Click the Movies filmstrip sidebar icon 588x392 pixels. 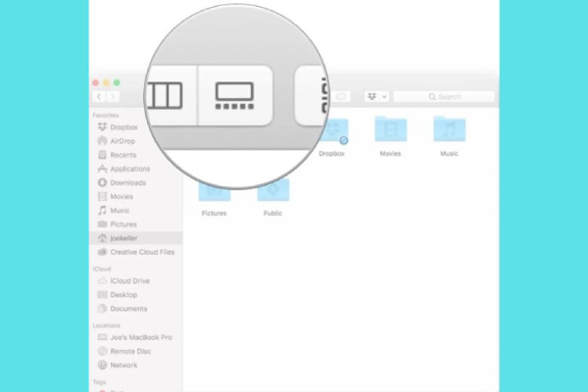(x=102, y=196)
